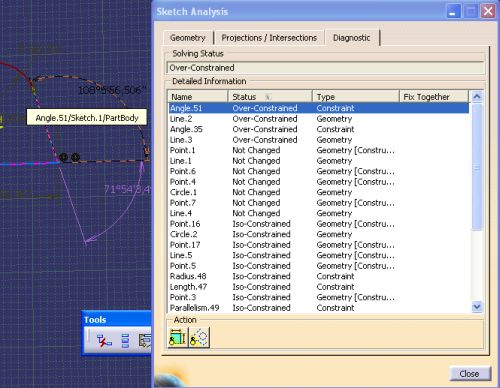Click the Fix Together column header
This screenshot has height=388, width=500.
click(434, 97)
